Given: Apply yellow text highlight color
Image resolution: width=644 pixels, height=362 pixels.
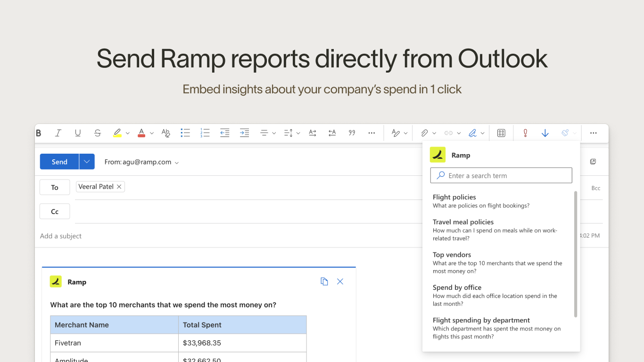Looking at the screenshot, I should pos(117,133).
